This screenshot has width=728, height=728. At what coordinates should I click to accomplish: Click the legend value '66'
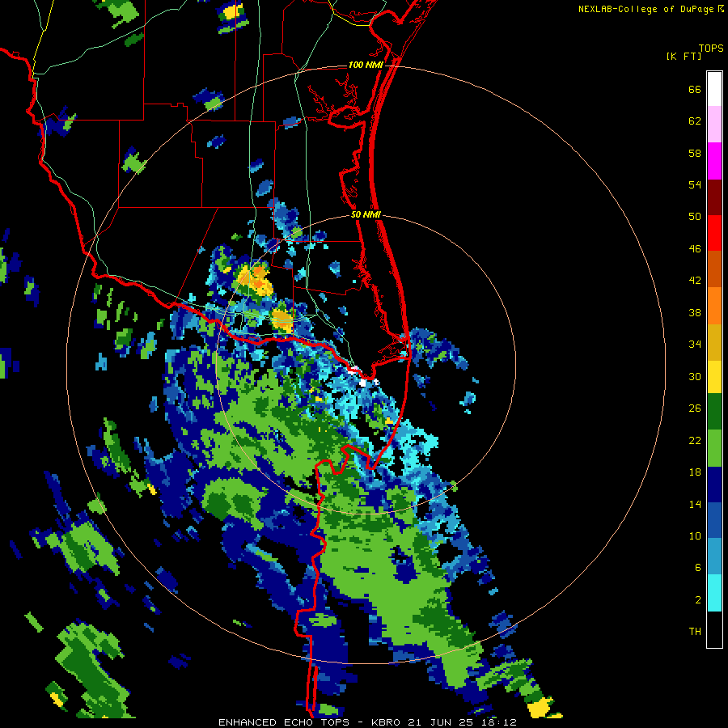tap(695, 90)
